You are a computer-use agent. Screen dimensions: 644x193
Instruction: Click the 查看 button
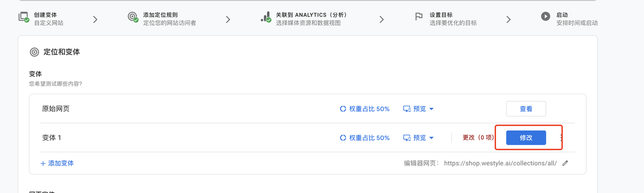pos(526,109)
